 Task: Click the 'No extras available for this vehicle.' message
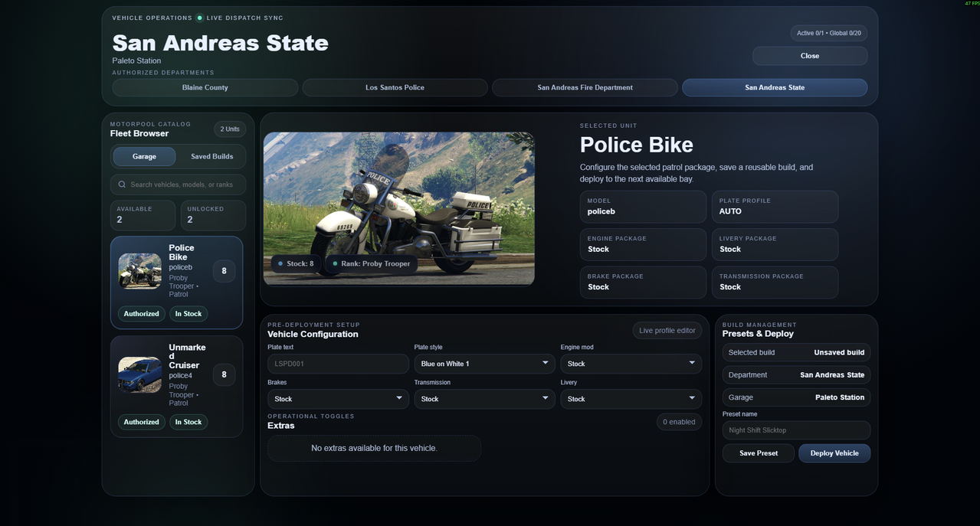coord(374,448)
